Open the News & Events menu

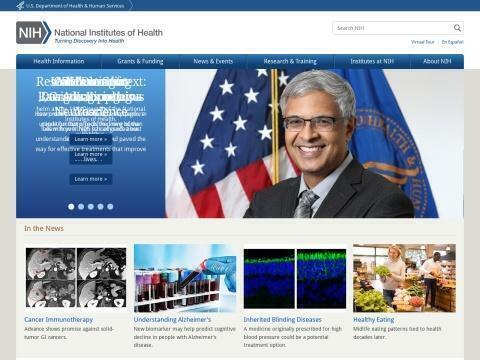tap(213, 61)
